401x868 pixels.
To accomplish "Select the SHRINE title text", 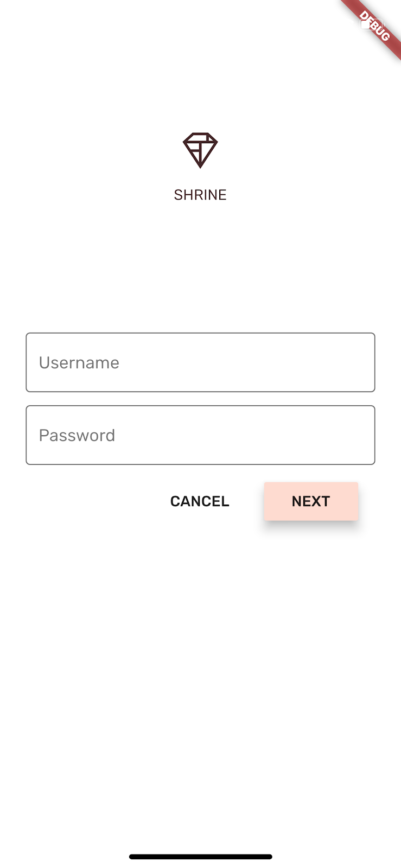I will click(200, 195).
